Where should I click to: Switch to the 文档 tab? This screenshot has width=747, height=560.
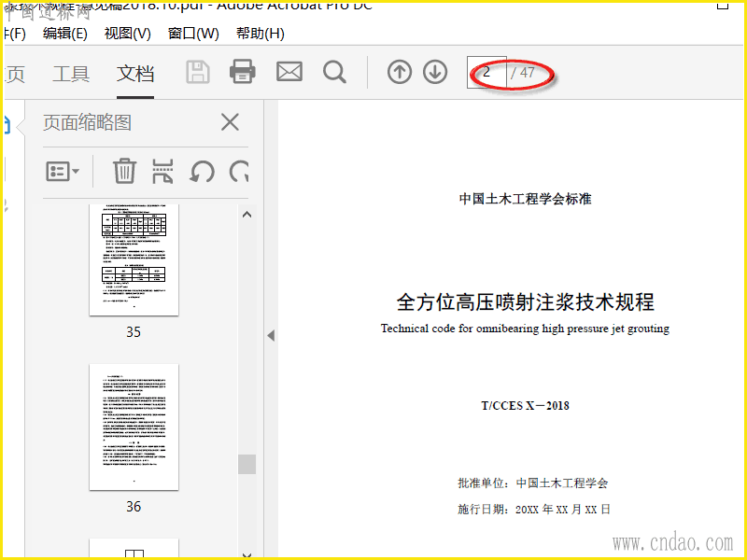point(135,74)
